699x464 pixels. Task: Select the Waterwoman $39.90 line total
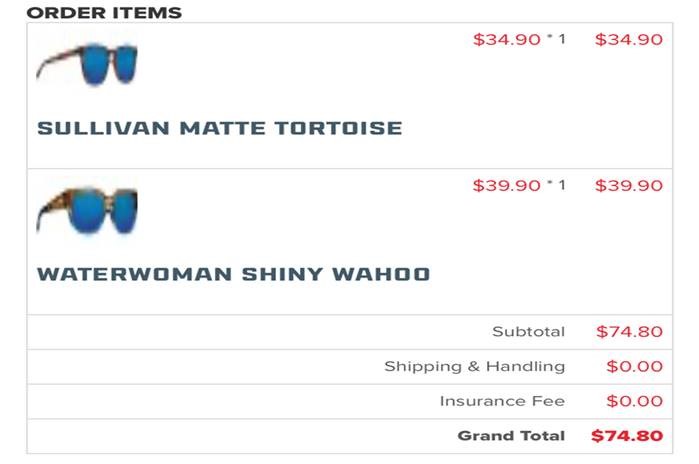(x=629, y=185)
